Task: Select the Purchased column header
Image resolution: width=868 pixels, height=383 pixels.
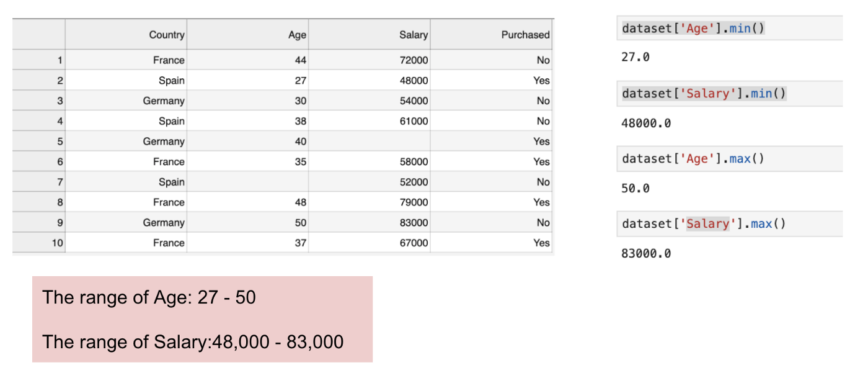Action: 525,35
